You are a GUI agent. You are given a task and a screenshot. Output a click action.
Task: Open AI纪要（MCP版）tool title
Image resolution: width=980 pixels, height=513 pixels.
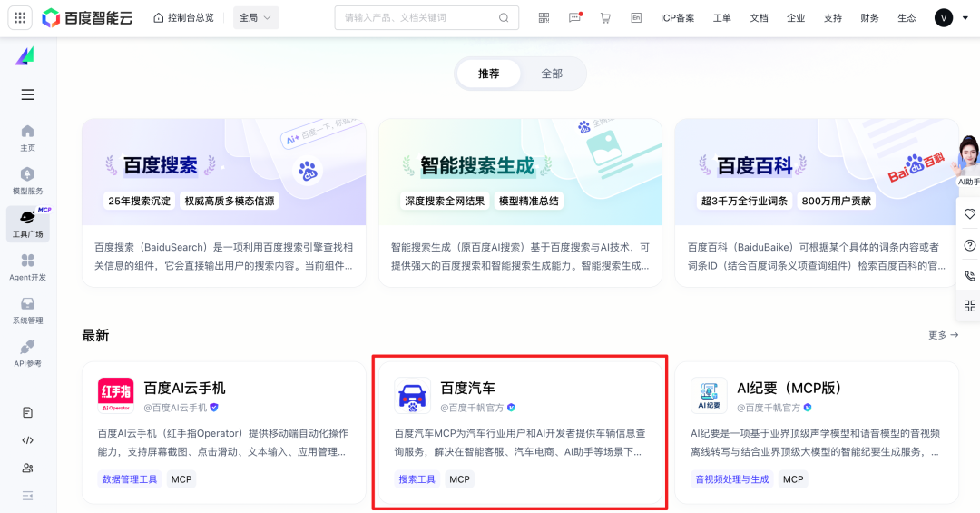pos(789,388)
